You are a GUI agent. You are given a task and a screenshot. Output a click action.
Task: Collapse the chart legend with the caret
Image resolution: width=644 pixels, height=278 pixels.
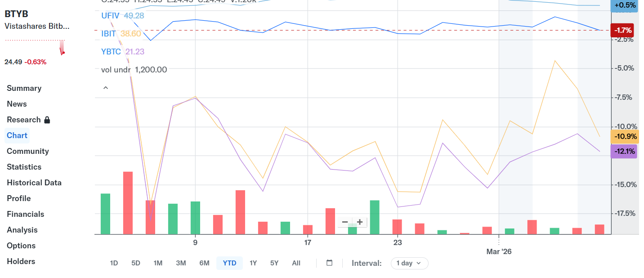click(106, 88)
